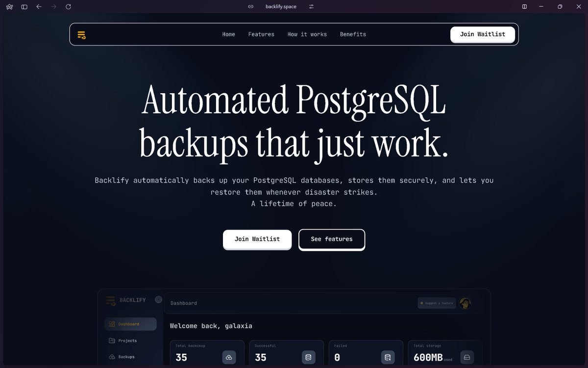Select Benefits in the navbar
This screenshot has width=588, height=368.
point(353,34)
